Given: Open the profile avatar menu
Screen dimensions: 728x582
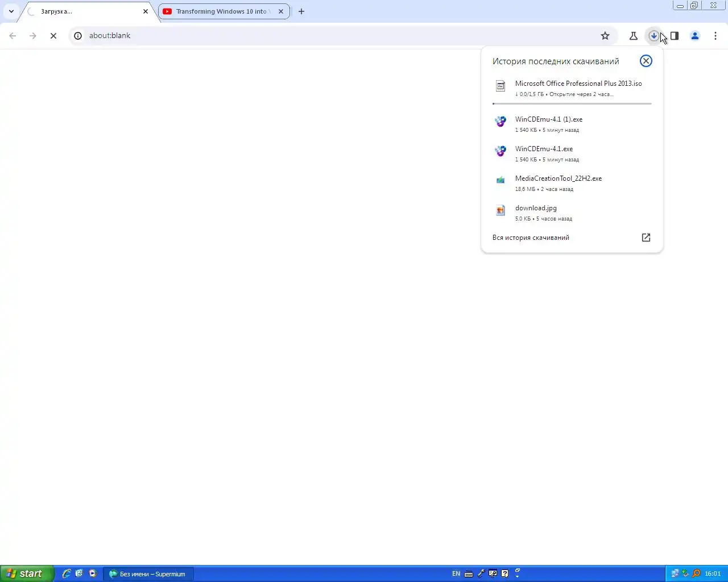Looking at the screenshot, I should [x=694, y=36].
